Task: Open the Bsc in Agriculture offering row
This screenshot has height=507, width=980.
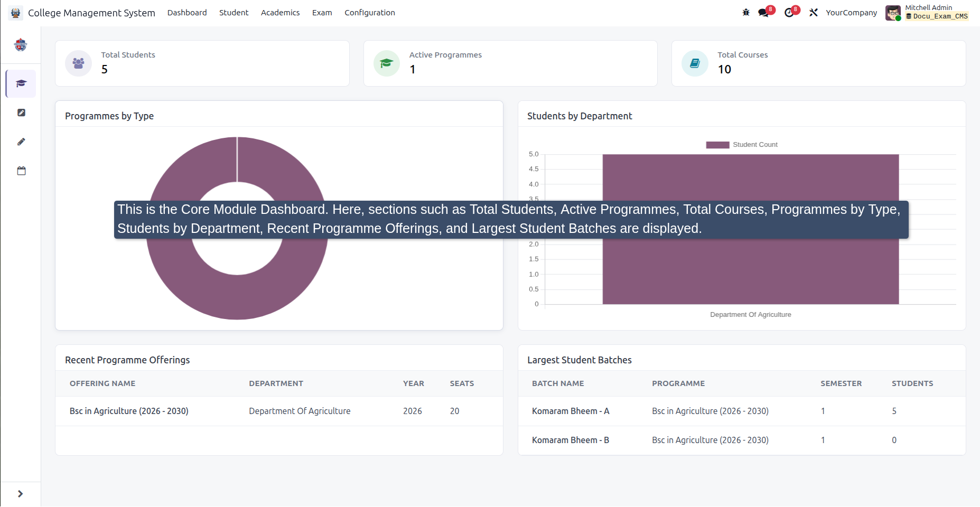Action: (279, 411)
